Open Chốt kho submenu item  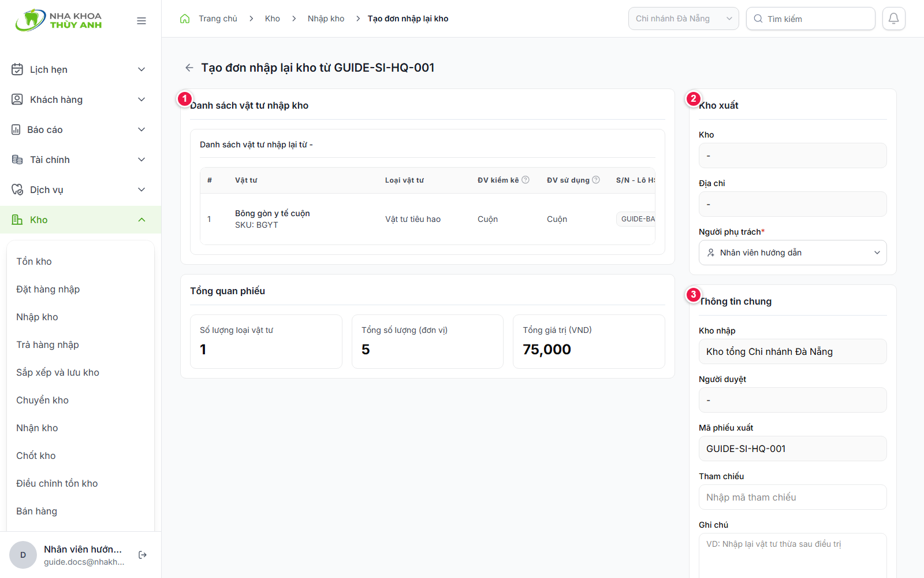tap(80, 455)
